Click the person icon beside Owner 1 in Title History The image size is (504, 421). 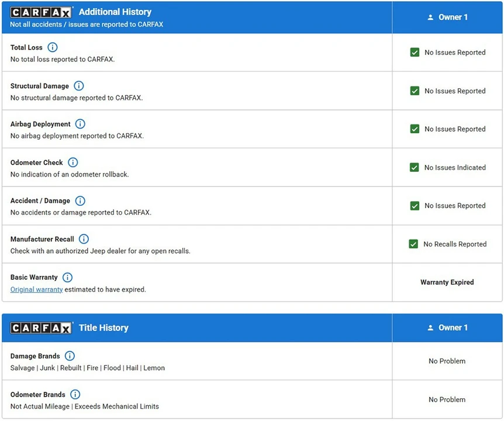[430, 328]
